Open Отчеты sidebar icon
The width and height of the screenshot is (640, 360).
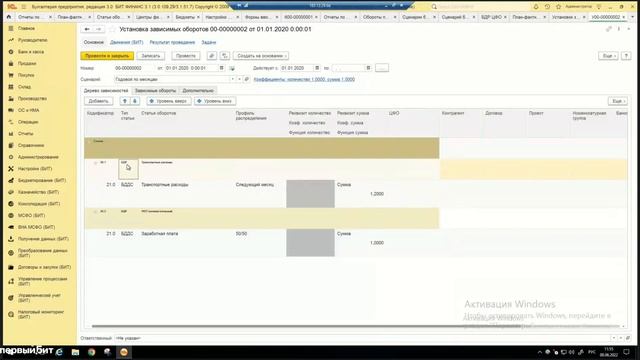tap(11, 133)
